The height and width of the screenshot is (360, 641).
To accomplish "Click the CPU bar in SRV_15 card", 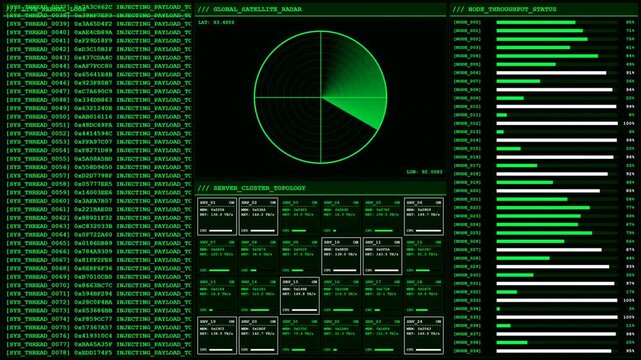I will [304, 310].
